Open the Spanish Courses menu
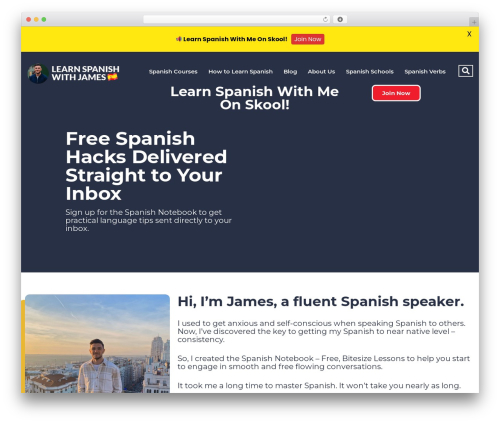Image resolution: width=500 pixels, height=423 pixels. click(173, 72)
